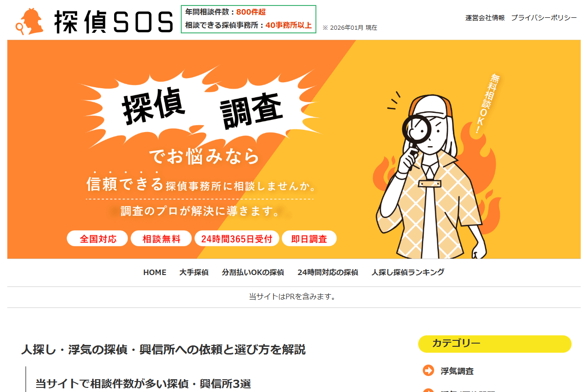The image size is (588, 392).
Task: Open 24時間対応の探偵 menu item
Action: pos(328,272)
